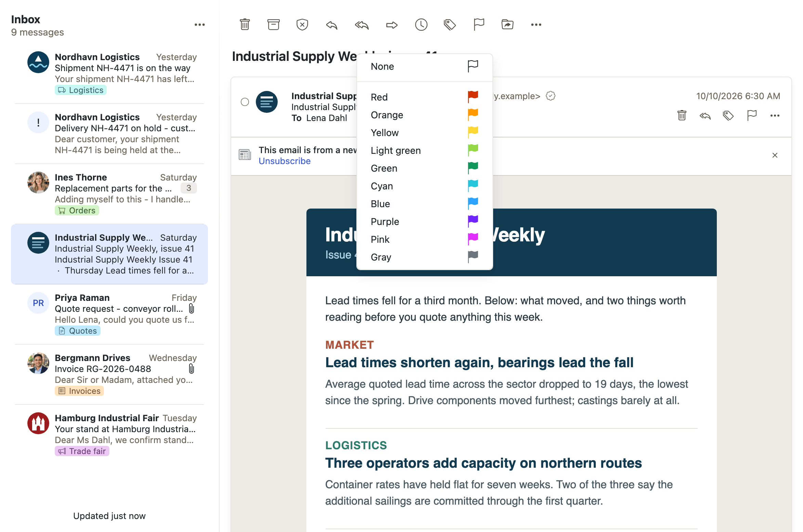Screen dimensions: 803x532
Task: Click the top toolbar flag icon
Action: [479, 25]
